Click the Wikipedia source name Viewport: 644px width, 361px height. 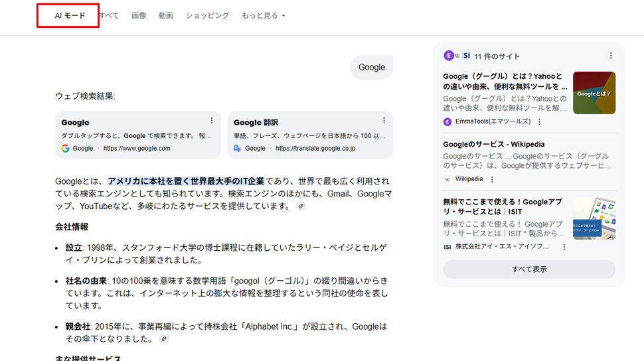[x=469, y=179]
